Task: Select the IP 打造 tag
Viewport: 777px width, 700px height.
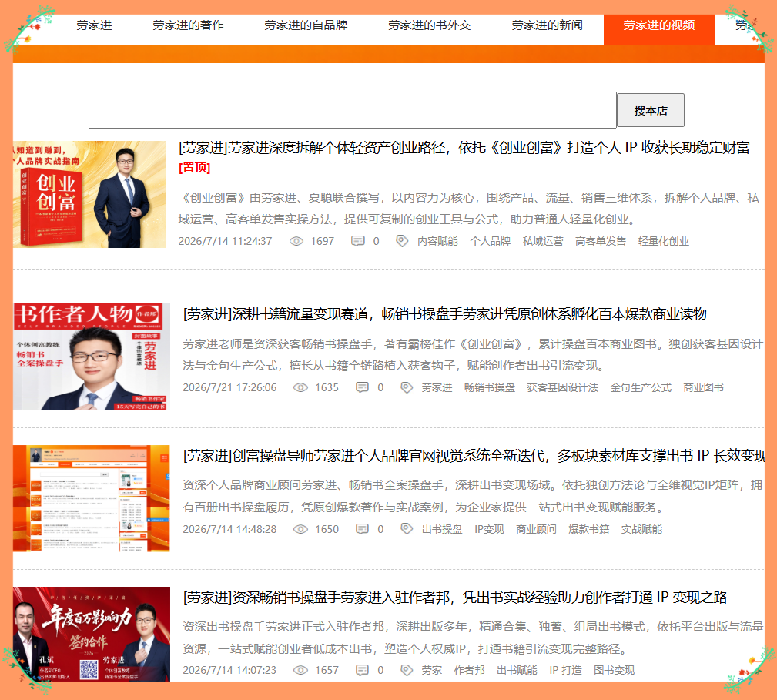Action: (x=565, y=670)
